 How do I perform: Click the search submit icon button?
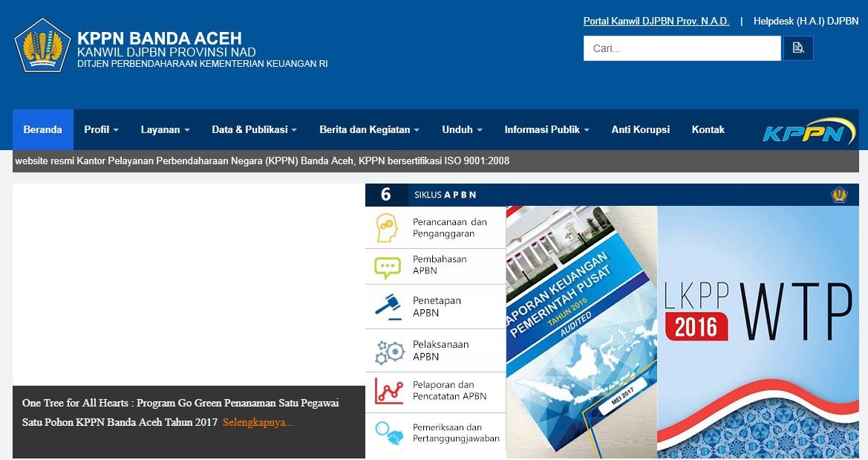pyautogui.click(x=798, y=48)
